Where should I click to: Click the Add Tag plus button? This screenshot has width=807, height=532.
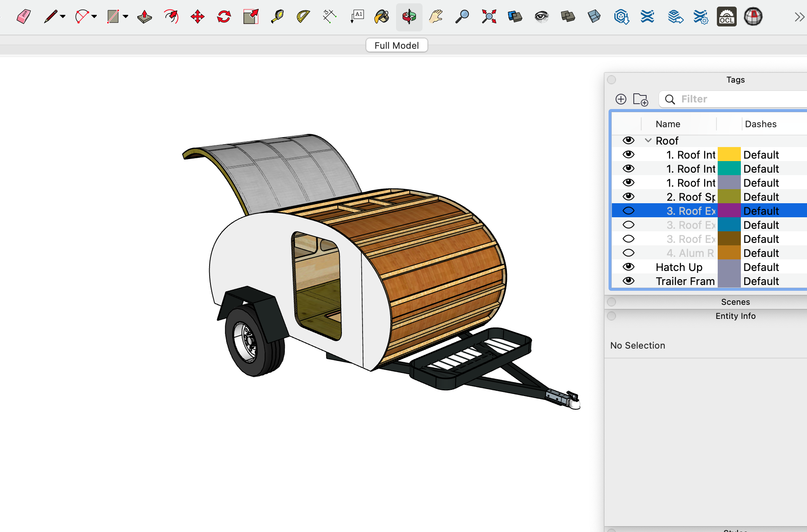(621, 99)
